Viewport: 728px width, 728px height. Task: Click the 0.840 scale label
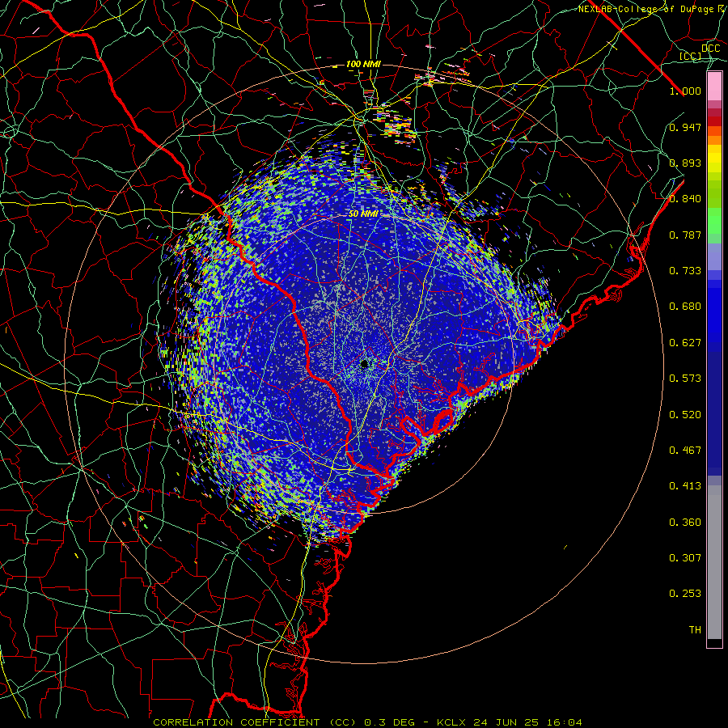(x=685, y=199)
